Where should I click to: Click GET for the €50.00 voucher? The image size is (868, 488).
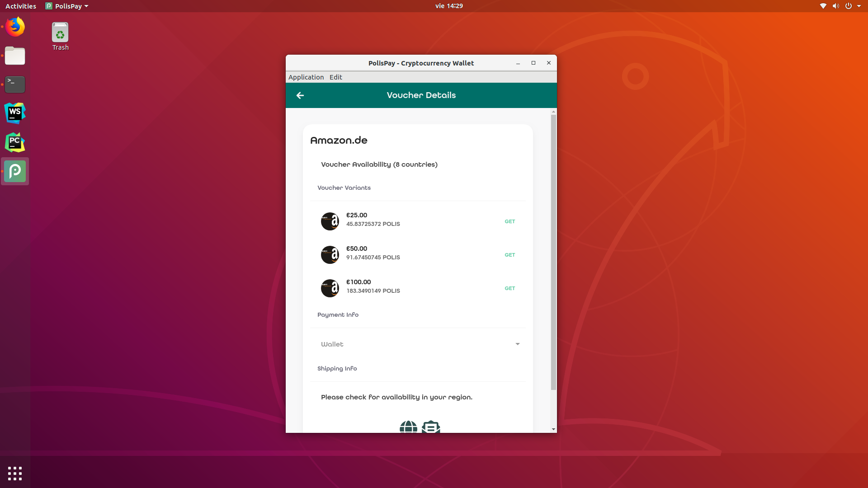(509, 254)
